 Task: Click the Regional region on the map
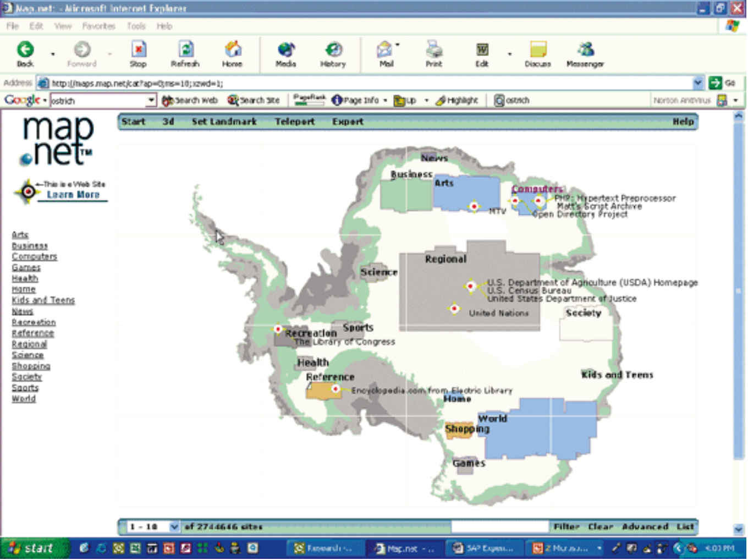pos(469,286)
